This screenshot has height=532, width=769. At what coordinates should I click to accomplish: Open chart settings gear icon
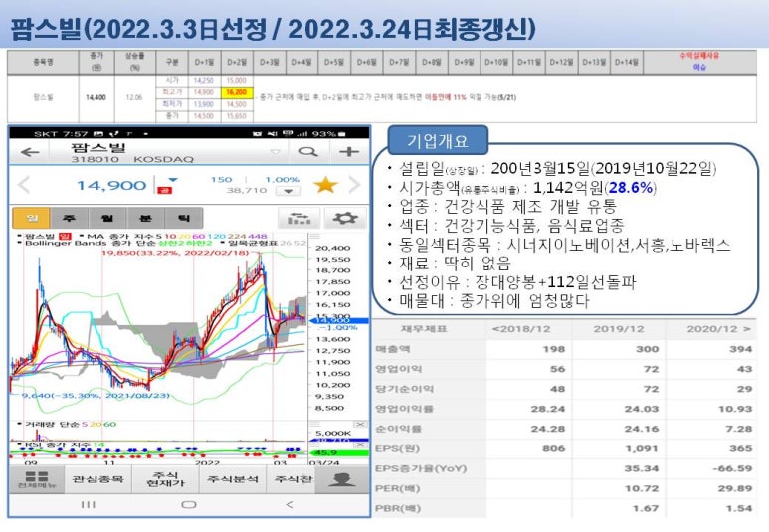(x=345, y=218)
